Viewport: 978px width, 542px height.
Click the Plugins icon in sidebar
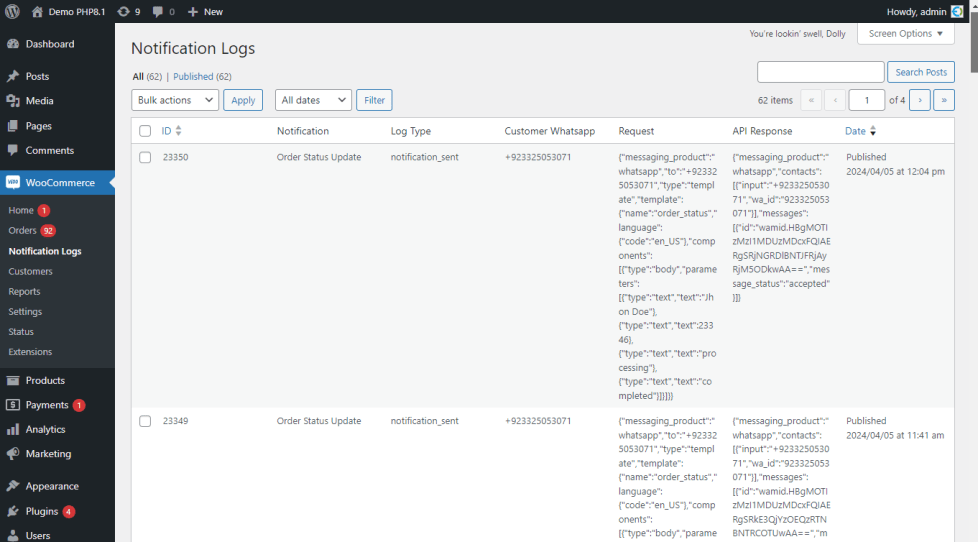(13, 511)
